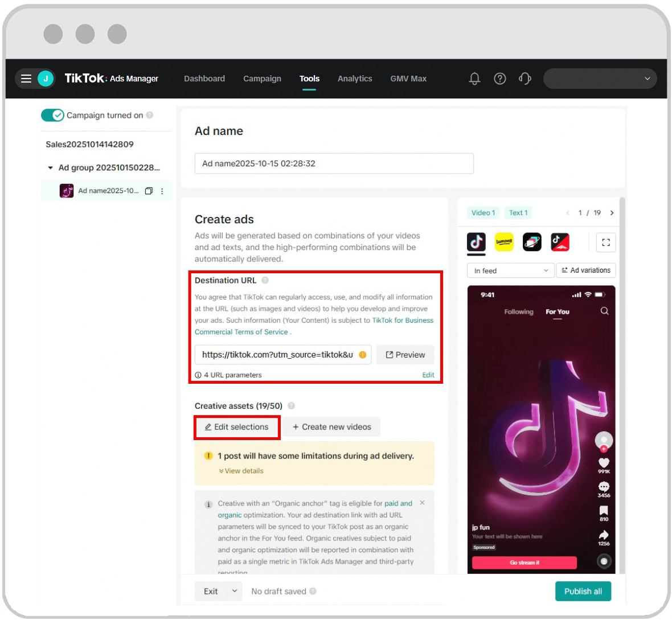The height and width of the screenshot is (620, 672).
Task: Tap the heart like icon in preview
Action: [604, 463]
